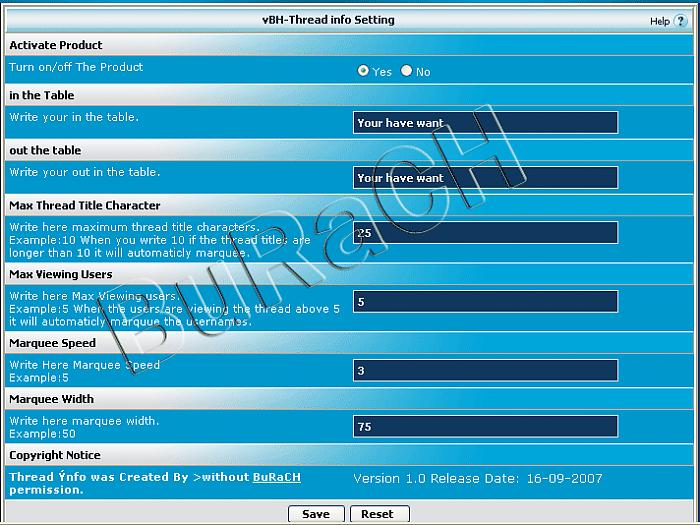700x525 pixels.
Task: Click the Max Viewing Users section header
Action: coord(60,274)
